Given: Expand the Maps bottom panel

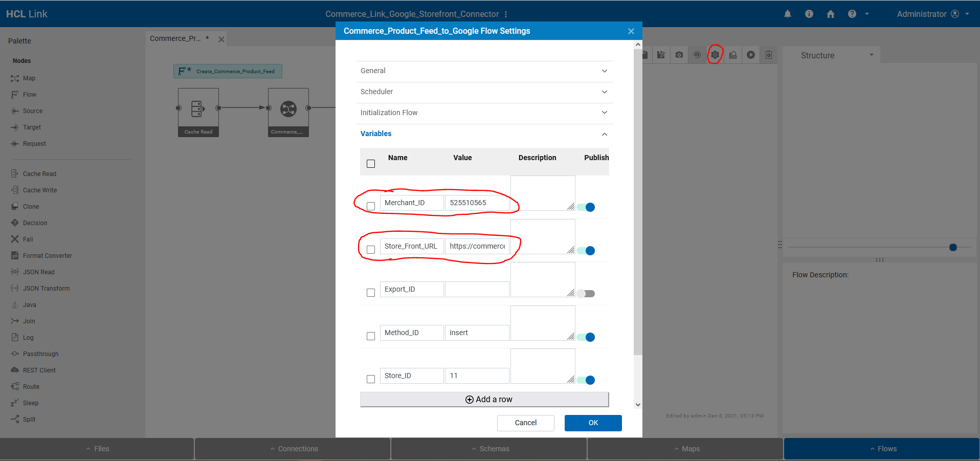Looking at the screenshot, I should click(686, 449).
